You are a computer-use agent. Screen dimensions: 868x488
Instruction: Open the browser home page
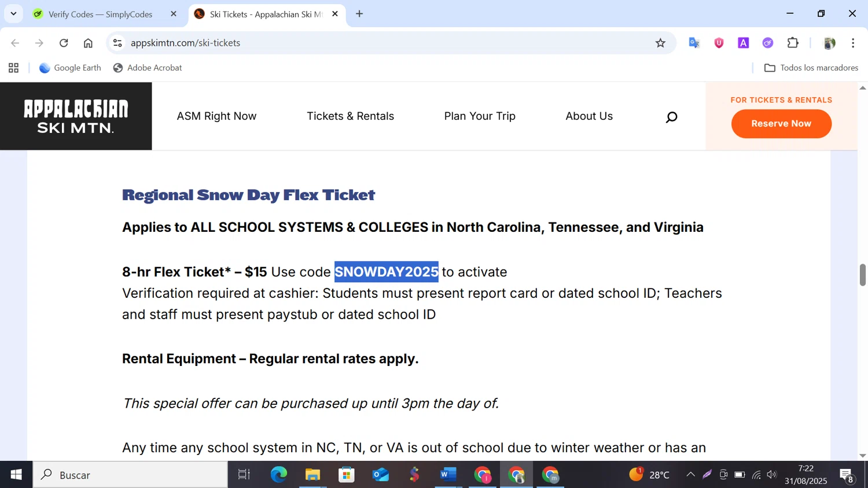(x=88, y=43)
